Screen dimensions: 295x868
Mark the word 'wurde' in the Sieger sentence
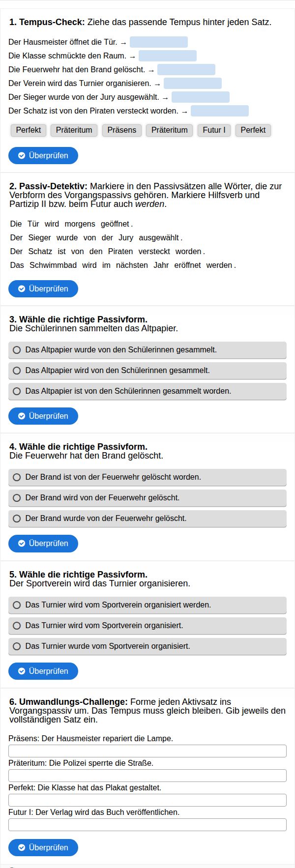(x=67, y=238)
